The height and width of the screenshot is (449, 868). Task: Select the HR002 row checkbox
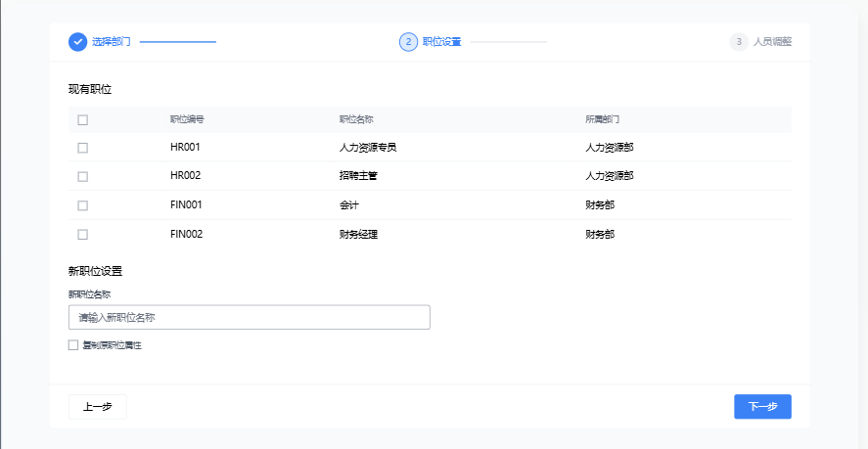click(82, 176)
